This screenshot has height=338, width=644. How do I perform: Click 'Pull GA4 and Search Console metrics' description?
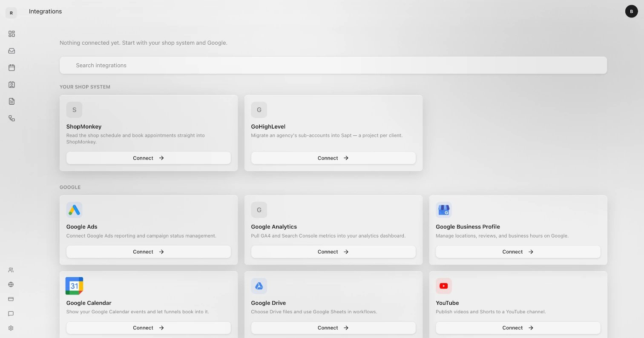[x=328, y=236]
